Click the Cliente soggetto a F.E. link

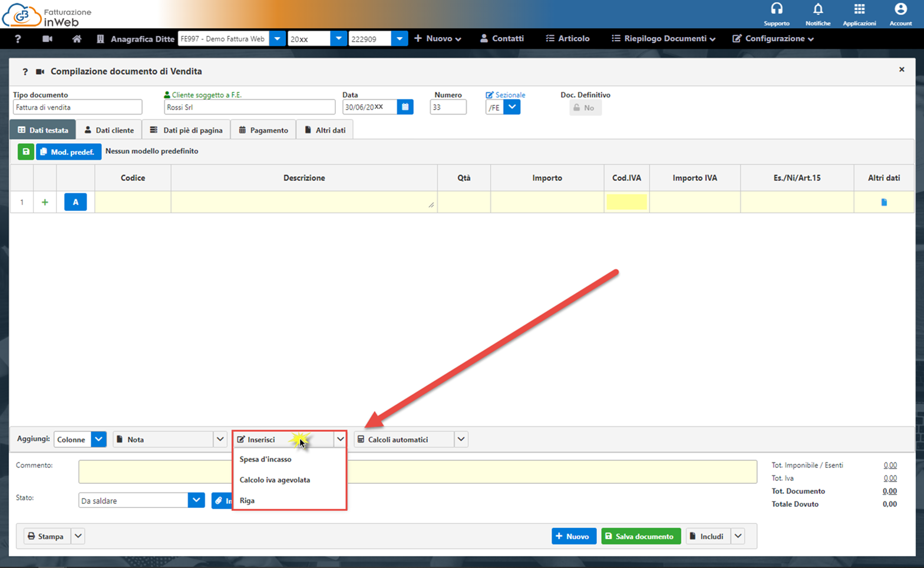click(202, 95)
